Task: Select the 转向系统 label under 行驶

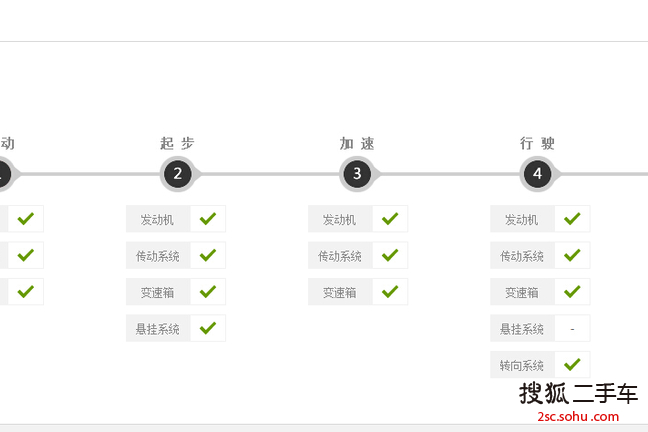Action: coord(522,365)
